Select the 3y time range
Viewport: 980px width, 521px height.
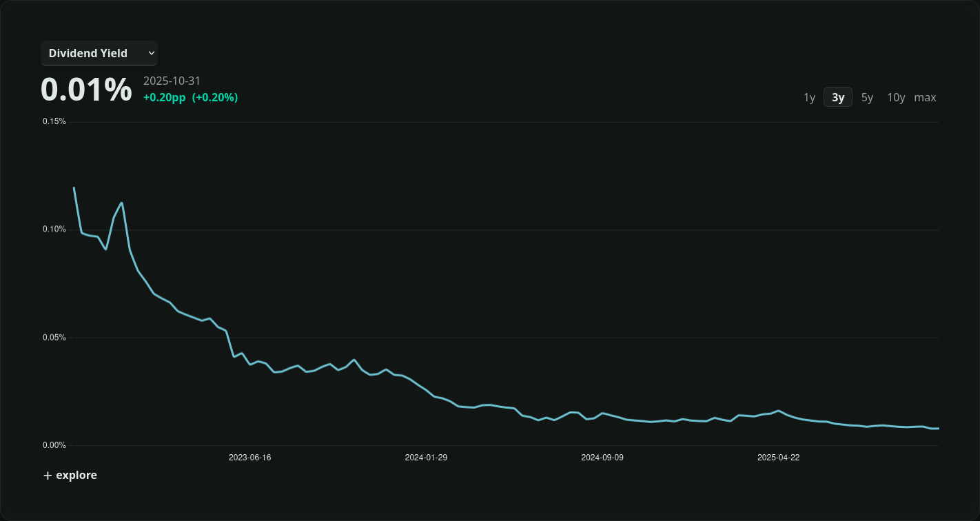838,97
